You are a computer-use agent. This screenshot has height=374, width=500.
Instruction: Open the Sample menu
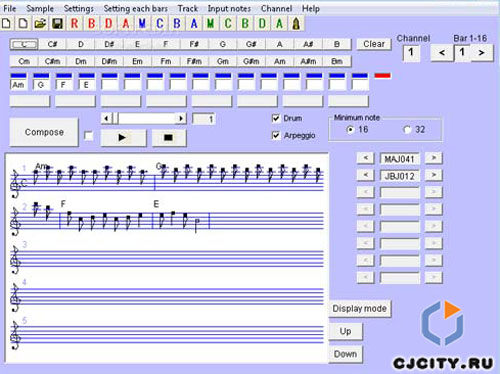coord(40,8)
